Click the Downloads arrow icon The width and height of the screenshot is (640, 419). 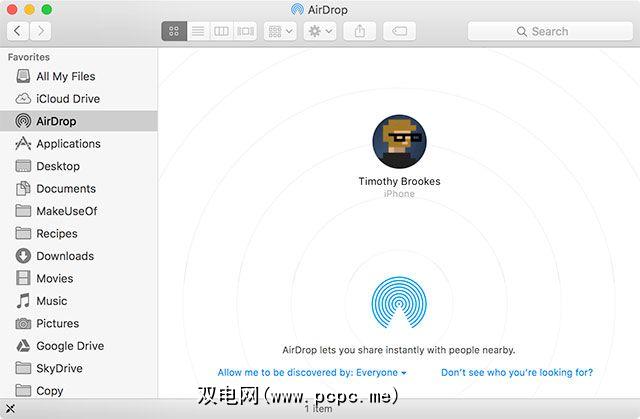(23, 256)
